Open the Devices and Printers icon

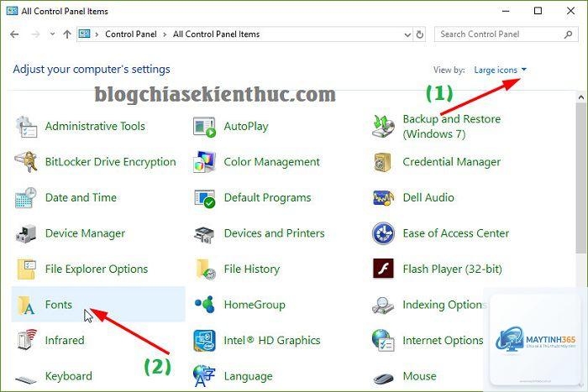pyautogui.click(x=204, y=234)
